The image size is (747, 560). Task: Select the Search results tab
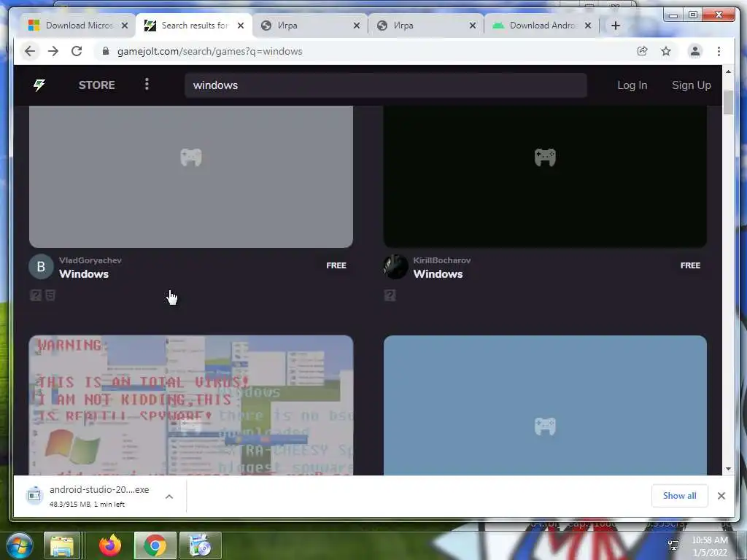click(194, 26)
